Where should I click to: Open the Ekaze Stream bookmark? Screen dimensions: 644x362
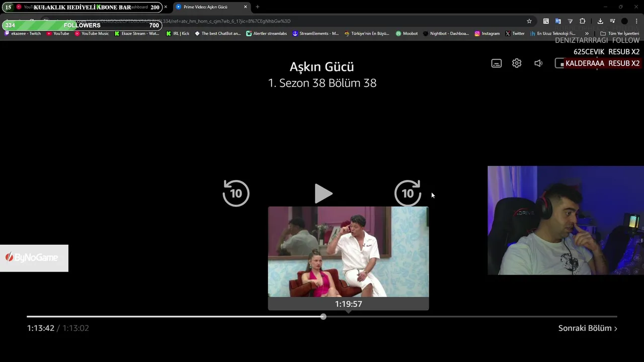(137, 34)
